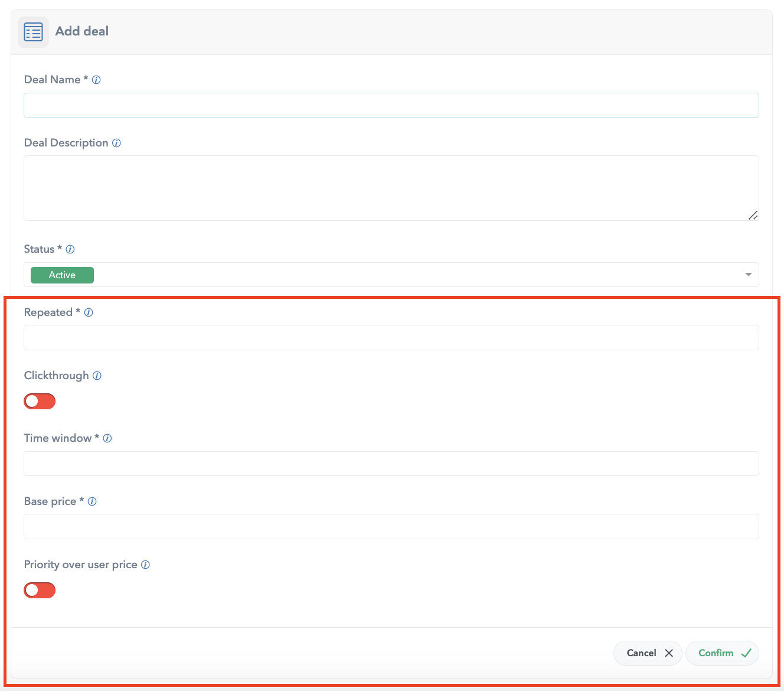Grab the Deal Description resize handle
Image resolution: width=784 pixels, height=691 pixels.
(x=753, y=216)
